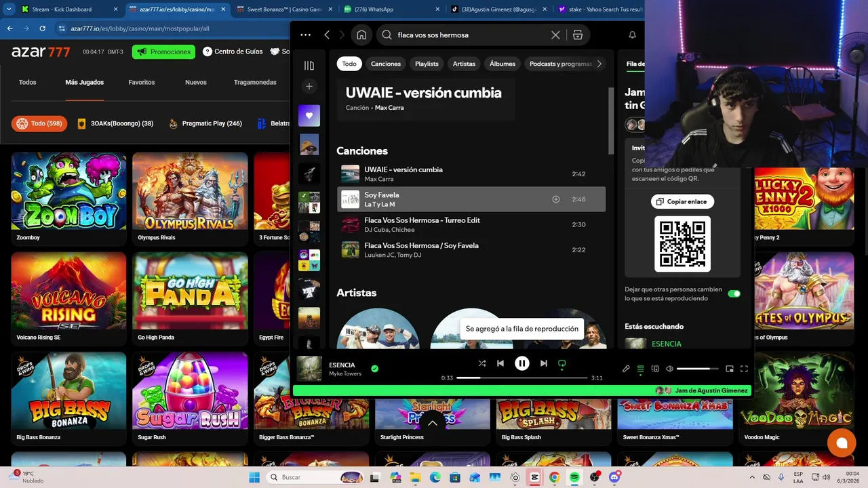This screenshot has width=868, height=488.
Task: Toggle repeat in the Spotify player
Action: click(x=561, y=364)
